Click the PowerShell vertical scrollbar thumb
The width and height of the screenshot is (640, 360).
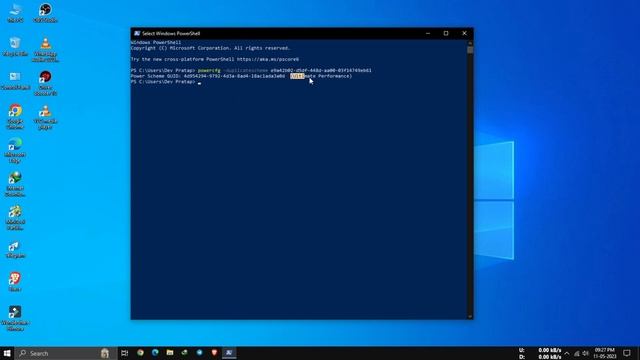click(x=470, y=50)
